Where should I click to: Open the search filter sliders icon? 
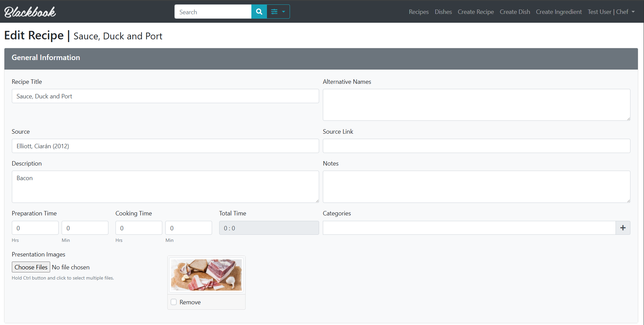coord(274,11)
